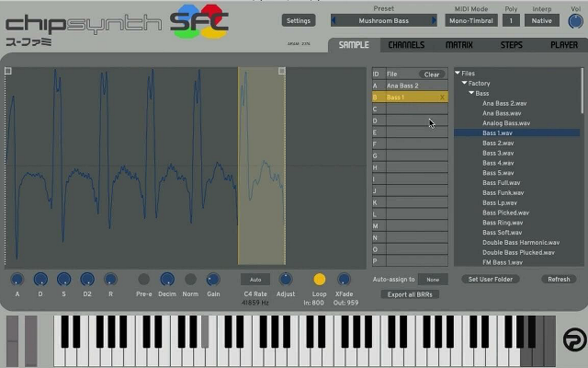This screenshot has height=368, width=588.
Task: Collapse the Factory folder
Action: click(464, 83)
